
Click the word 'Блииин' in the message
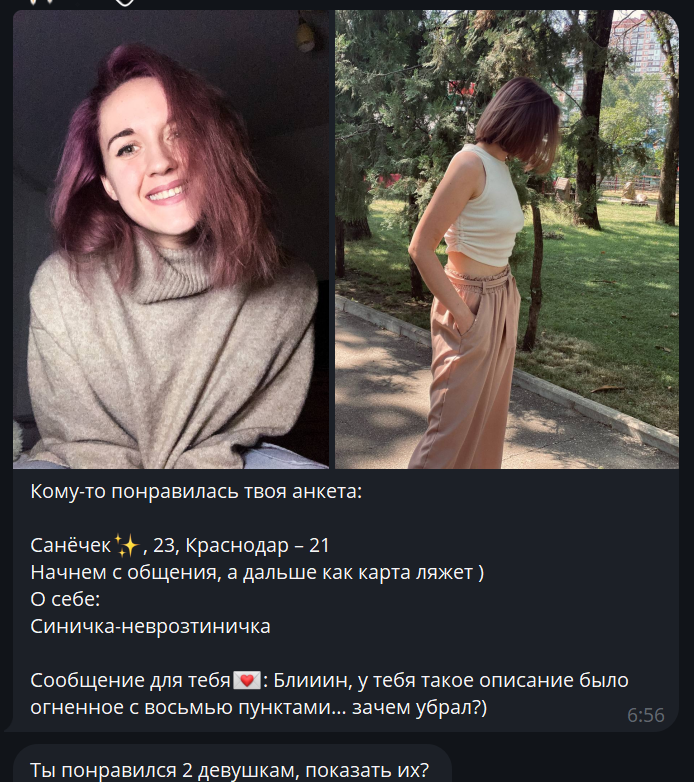tap(309, 680)
